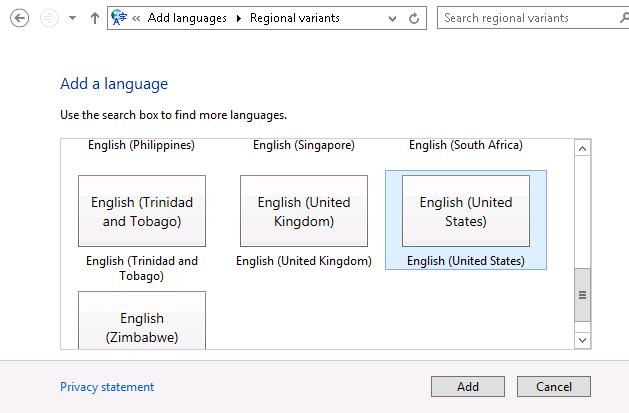The height and width of the screenshot is (413, 629).
Task: Expand the breadcrumb overflow chevron
Action: (136, 18)
